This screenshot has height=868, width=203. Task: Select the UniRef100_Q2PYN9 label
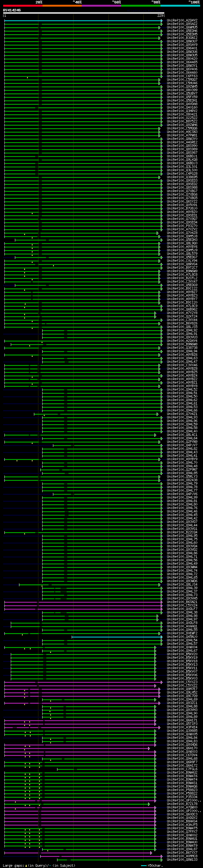(182, 442)
